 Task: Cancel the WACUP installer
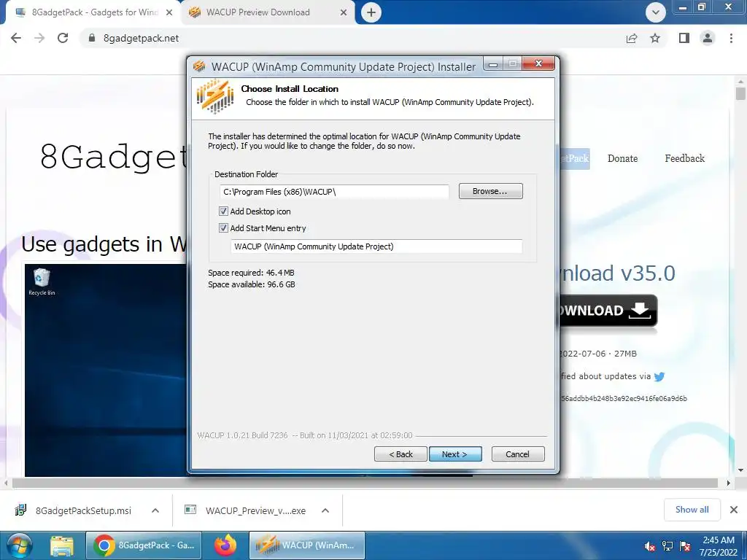[518, 454]
